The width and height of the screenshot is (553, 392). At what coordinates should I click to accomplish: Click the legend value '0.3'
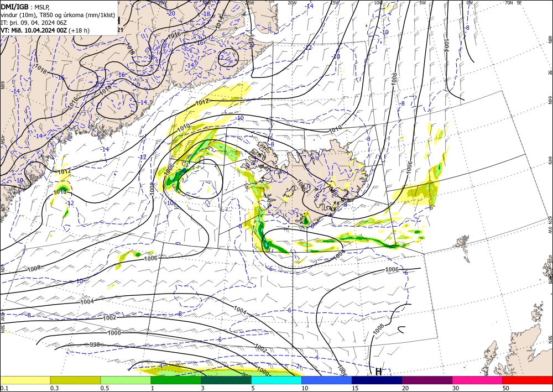pyautogui.click(x=54, y=388)
